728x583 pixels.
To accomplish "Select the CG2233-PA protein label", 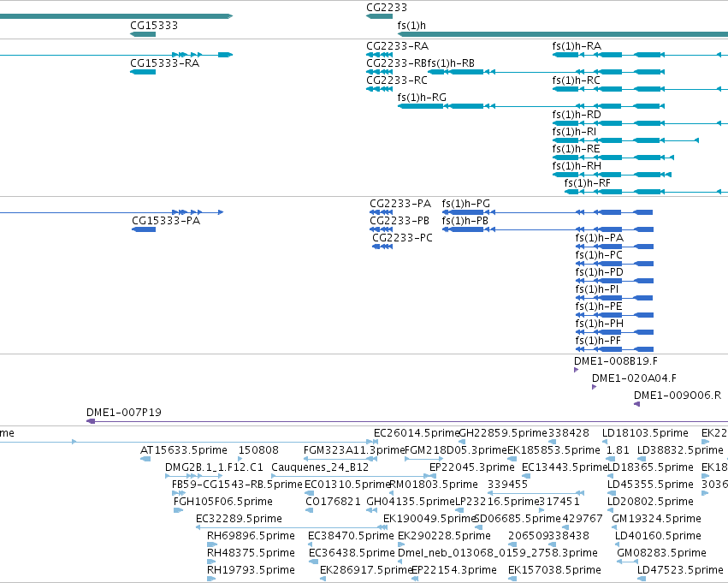I will click(400, 204).
